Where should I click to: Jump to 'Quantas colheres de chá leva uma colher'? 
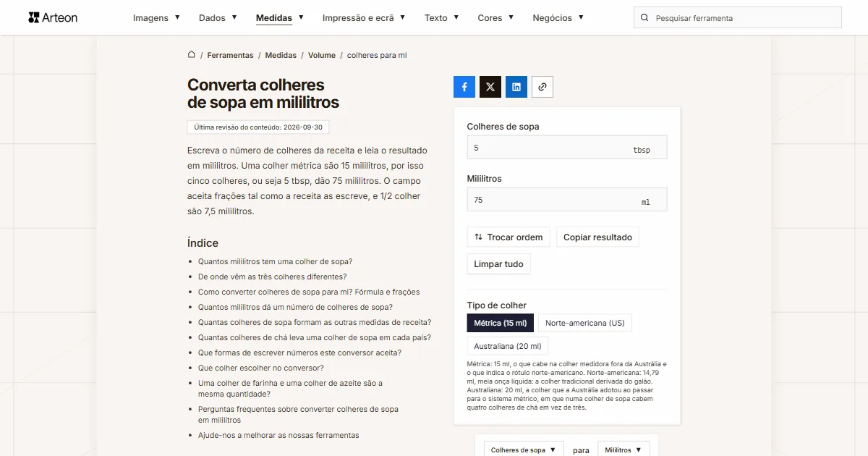(315, 337)
